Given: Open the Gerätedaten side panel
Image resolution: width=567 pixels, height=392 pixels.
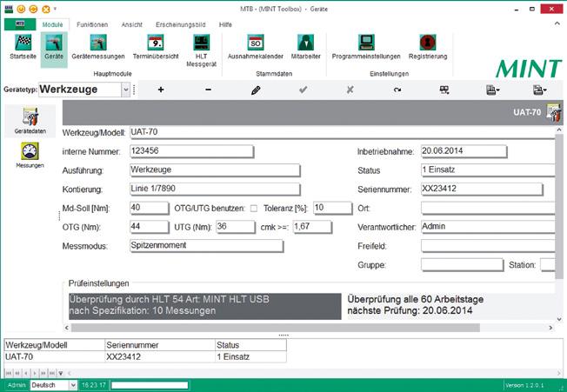Looking at the screenshot, I should 30,121.
